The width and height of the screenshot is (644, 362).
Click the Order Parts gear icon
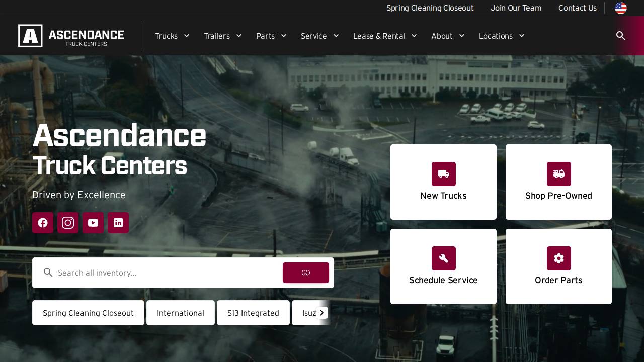(558, 258)
